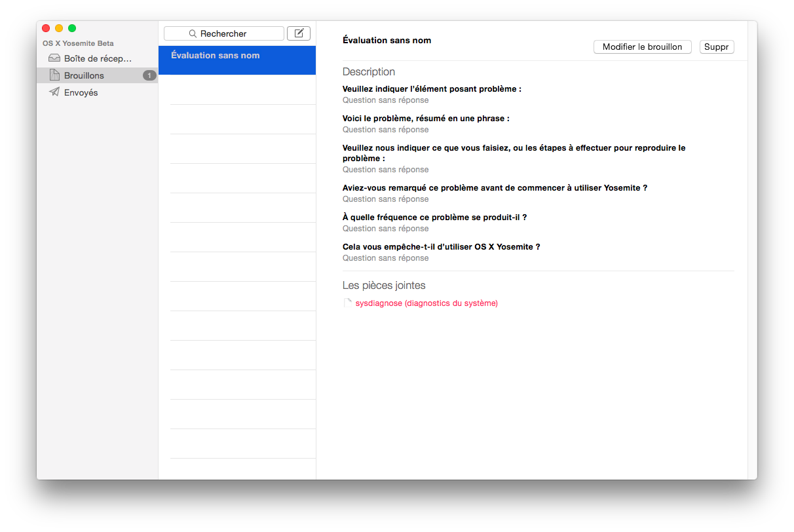Click unanswered text under À quelle fréquence
Viewport: 794px width, 532px height.
[x=385, y=229]
